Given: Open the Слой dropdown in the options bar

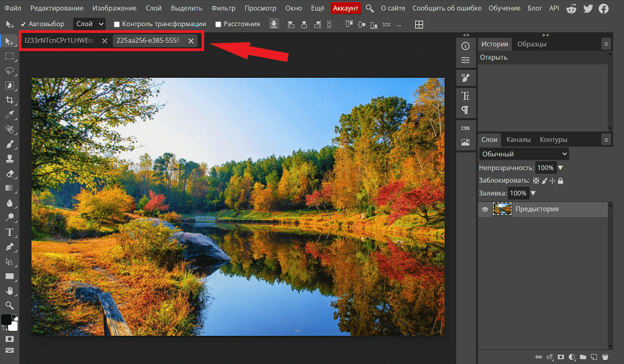Looking at the screenshot, I should click(x=89, y=24).
